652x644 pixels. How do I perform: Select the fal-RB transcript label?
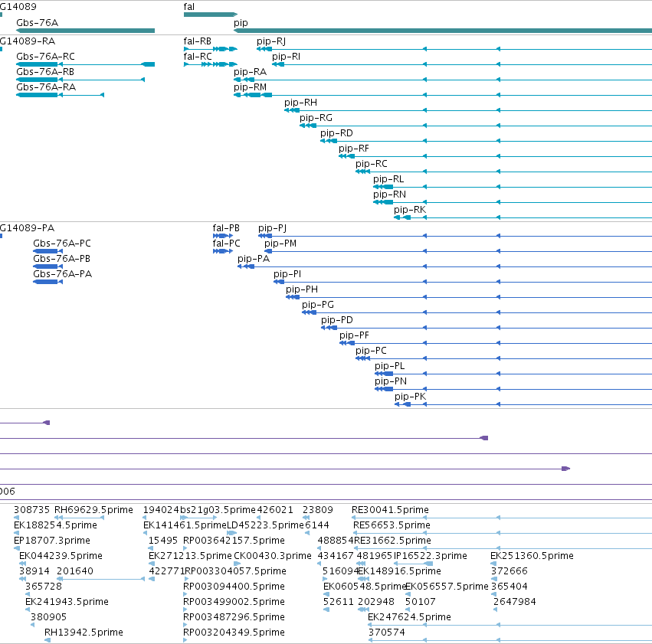[197, 41]
